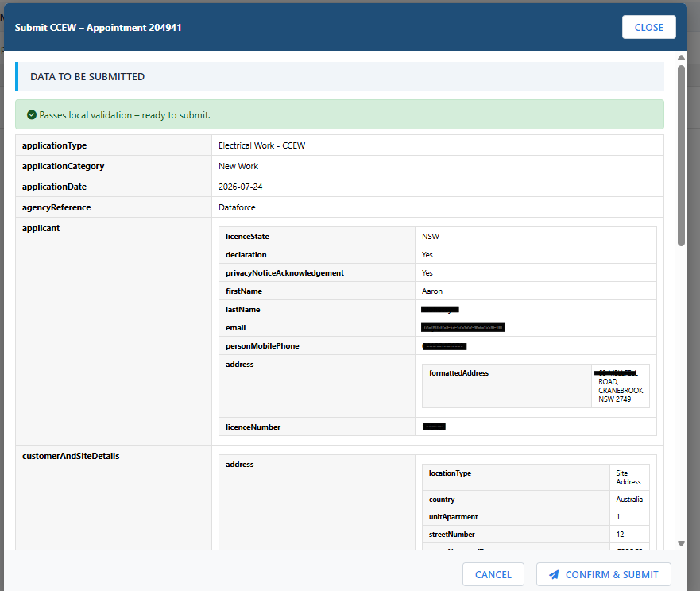Click the lastName label
700x606 pixels.
[243, 309]
